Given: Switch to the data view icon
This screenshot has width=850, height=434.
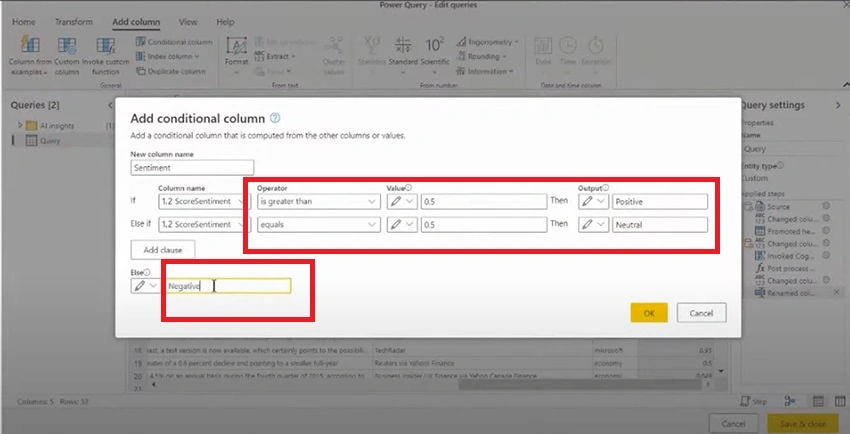Looking at the screenshot, I should [818, 401].
